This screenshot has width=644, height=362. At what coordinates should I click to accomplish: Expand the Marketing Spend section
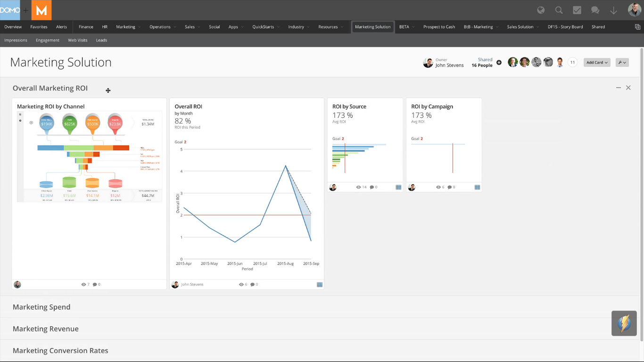[41, 307]
